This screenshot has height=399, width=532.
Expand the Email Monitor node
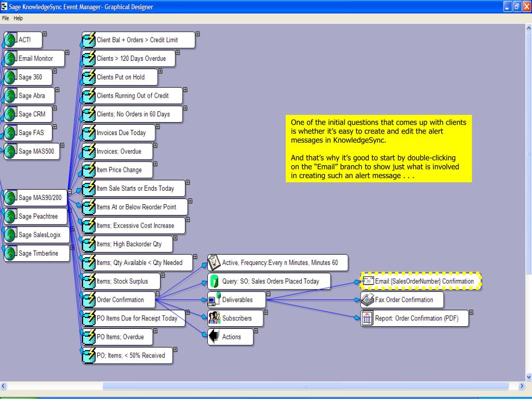pyautogui.click(x=67, y=52)
